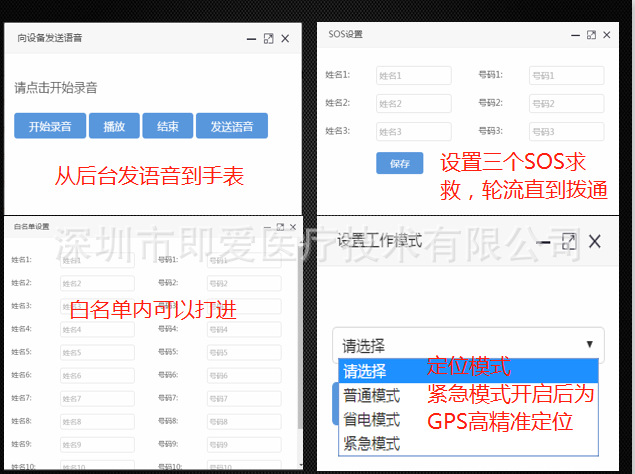Click the 姓名7 field in 白名单设置
Viewport: 635px width, 474px height.
pyautogui.click(x=97, y=399)
